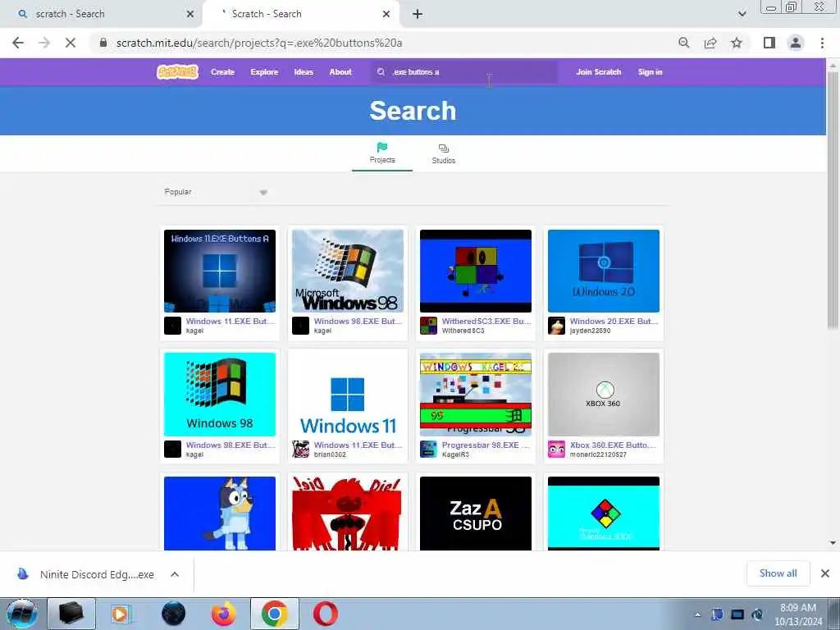Click Sign in link
The image size is (840, 630).
click(x=650, y=72)
